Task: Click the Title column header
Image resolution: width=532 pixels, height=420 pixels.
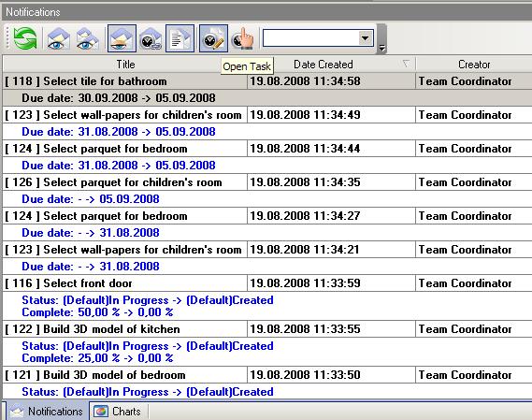Action: (x=125, y=65)
